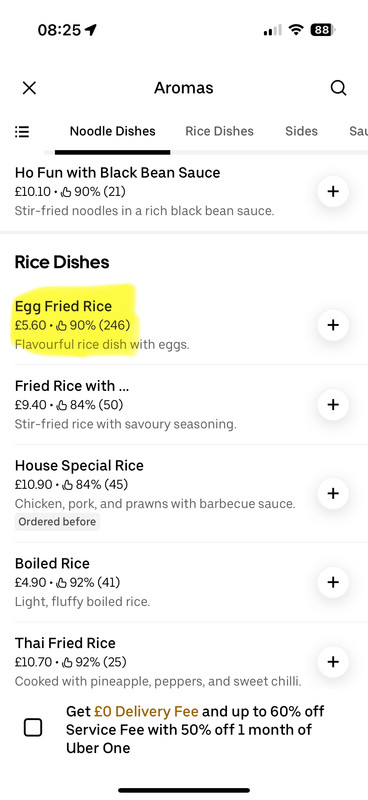
Task: Add Ho Fun with Black Bean Sauce
Action: click(x=333, y=191)
